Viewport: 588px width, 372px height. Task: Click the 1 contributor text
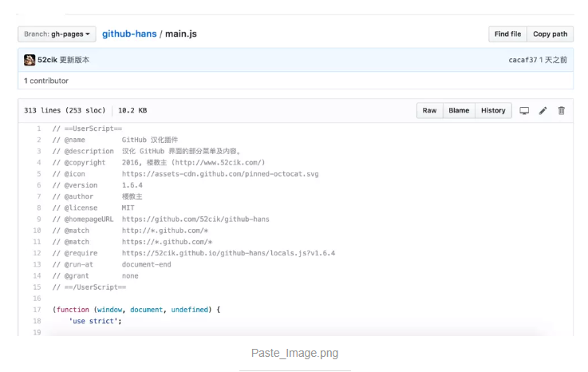[x=46, y=81]
